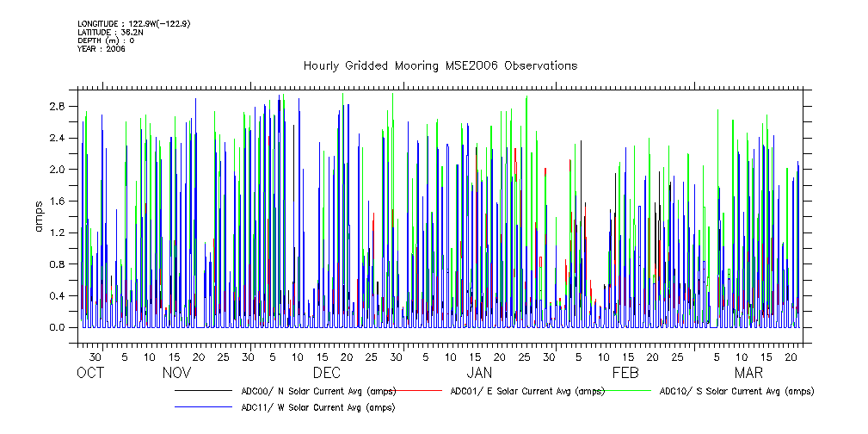Click the YEAR : 2006 header text

[x=102, y=49]
